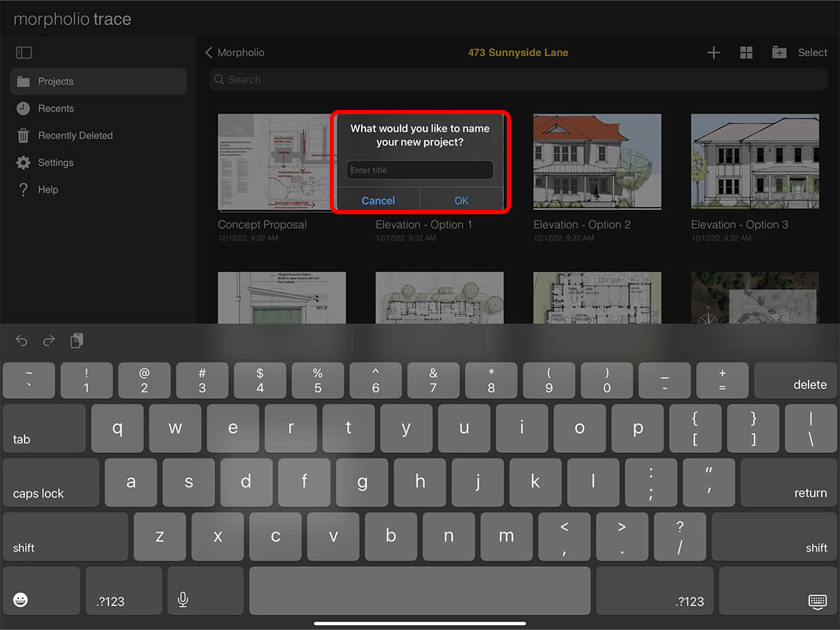Hide keyboard using dismiss key
The height and width of the screenshot is (630, 840).
(x=817, y=601)
